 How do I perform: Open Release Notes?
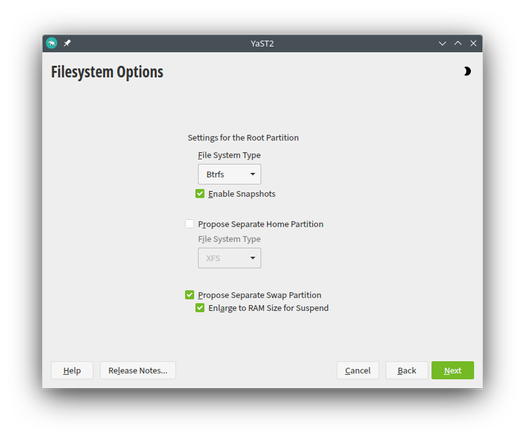(138, 370)
